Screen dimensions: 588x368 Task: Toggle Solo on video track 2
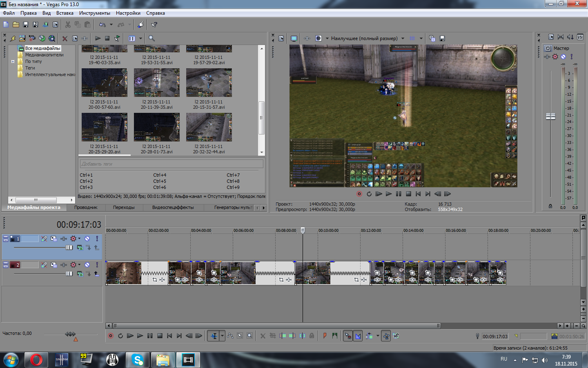(x=97, y=265)
